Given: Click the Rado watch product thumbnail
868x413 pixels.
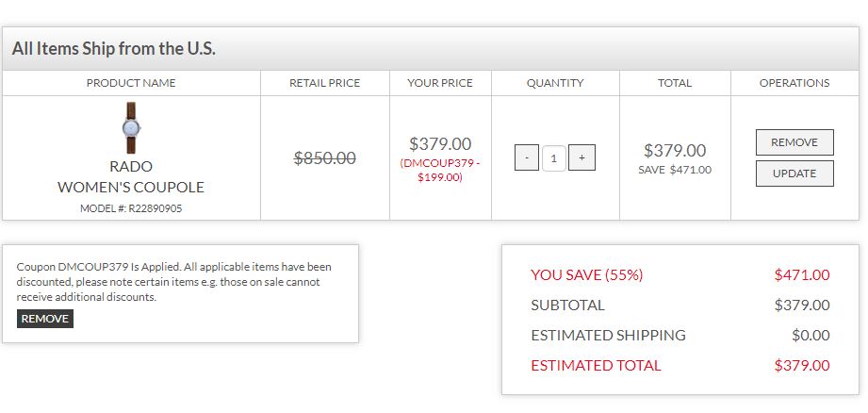Looking at the screenshot, I should pos(131,127).
